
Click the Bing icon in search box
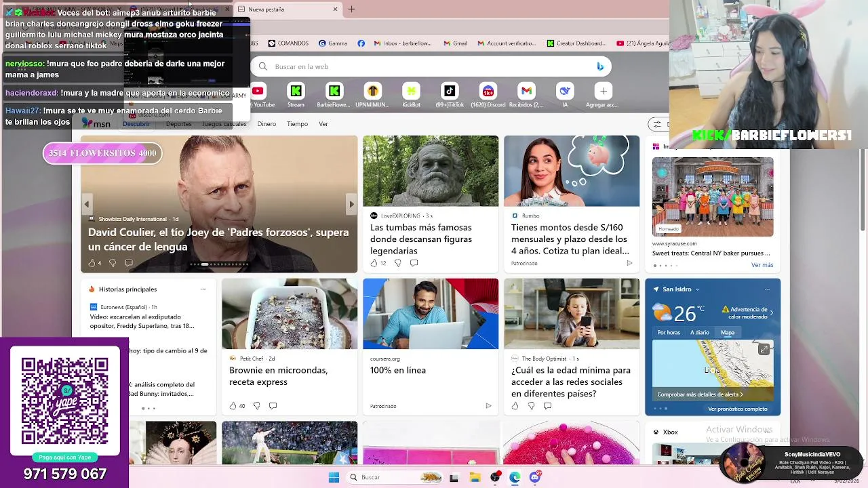click(x=599, y=66)
